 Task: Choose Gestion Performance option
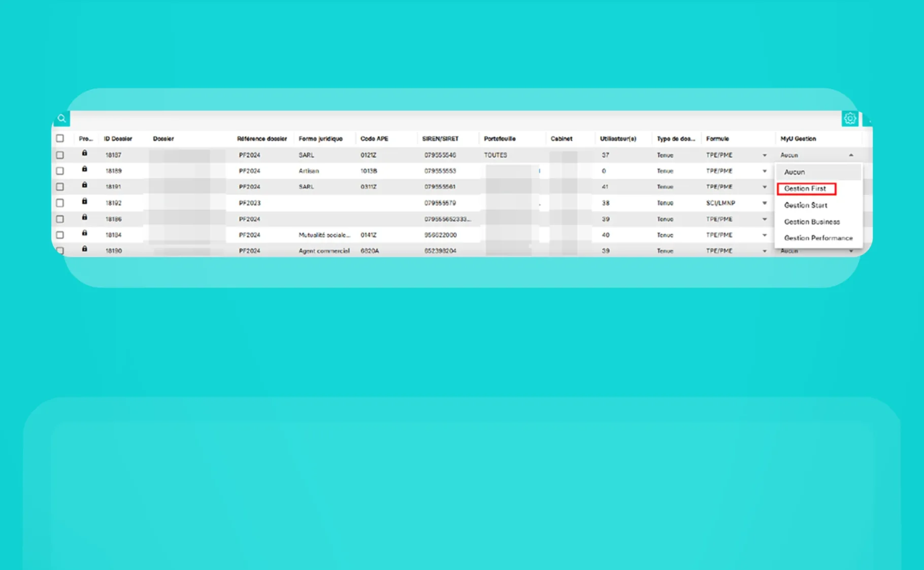click(x=818, y=238)
